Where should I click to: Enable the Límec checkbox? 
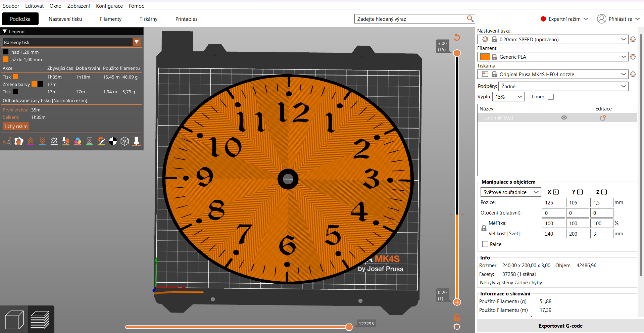click(x=551, y=96)
